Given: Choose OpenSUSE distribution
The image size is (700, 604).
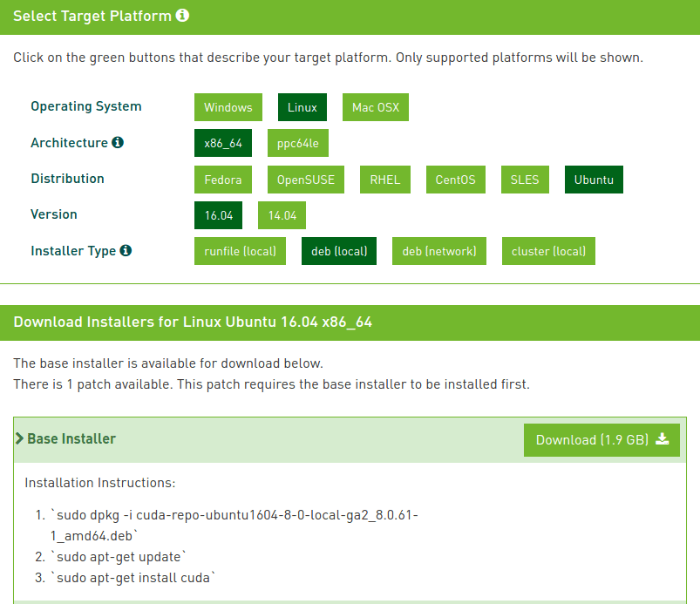Looking at the screenshot, I should pos(306,180).
